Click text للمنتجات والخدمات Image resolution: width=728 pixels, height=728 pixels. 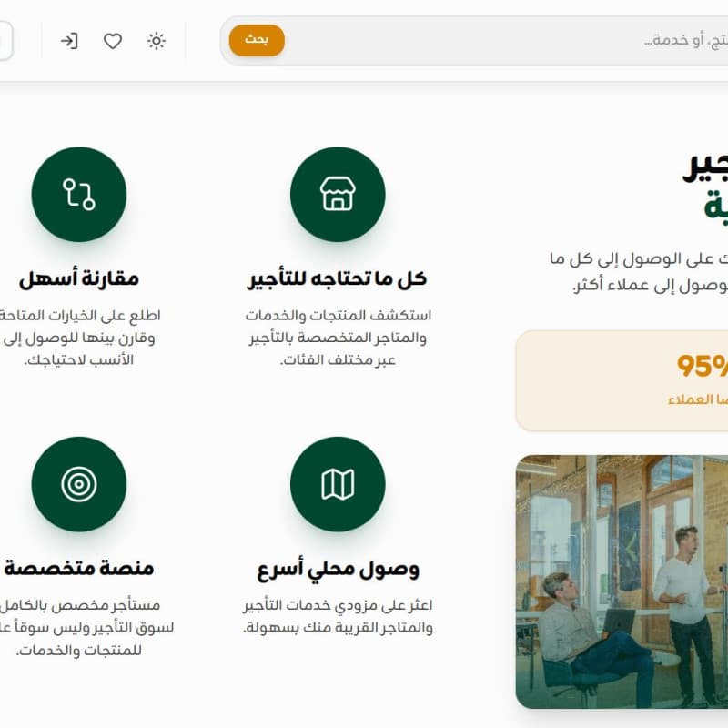point(79,650)
